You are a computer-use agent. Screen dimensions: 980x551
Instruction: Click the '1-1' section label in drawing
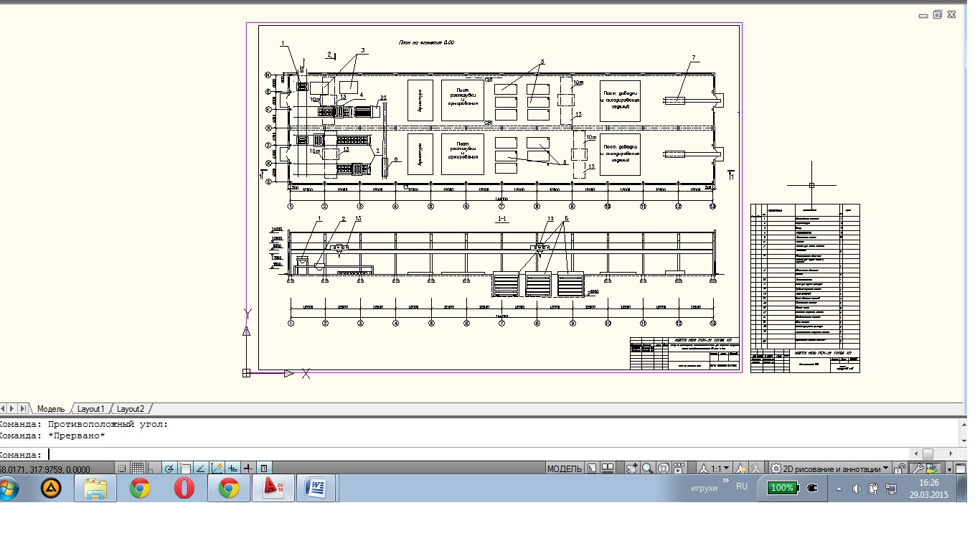503,220
